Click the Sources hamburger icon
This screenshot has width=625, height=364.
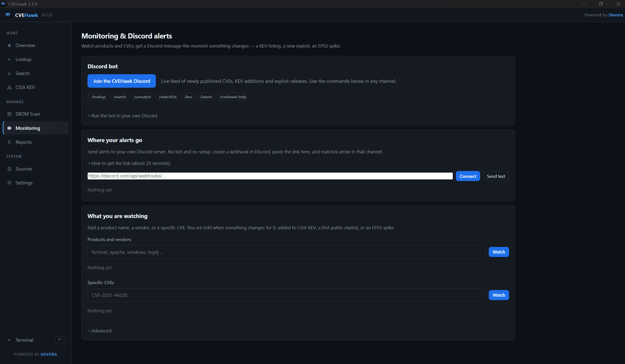9,169
